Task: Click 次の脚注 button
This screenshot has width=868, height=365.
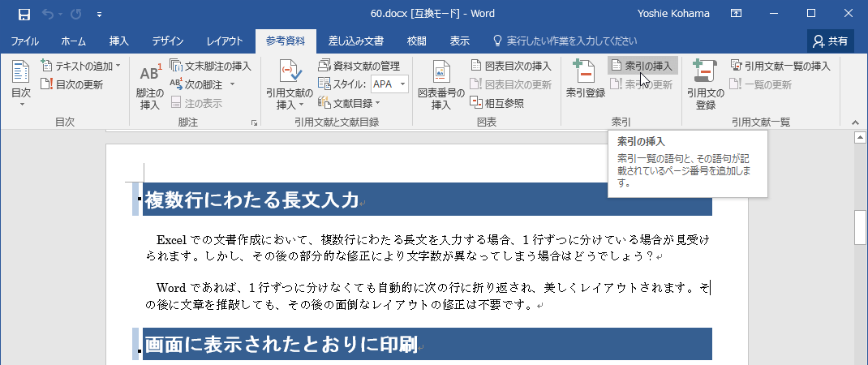Action: coord(196,84)
